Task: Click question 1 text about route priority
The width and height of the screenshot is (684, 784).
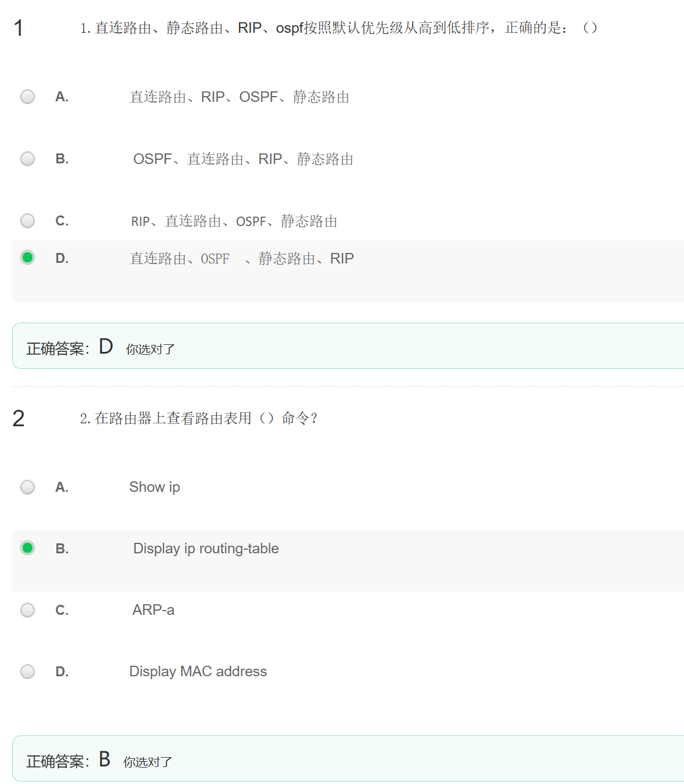Action: tap(338, 28)
